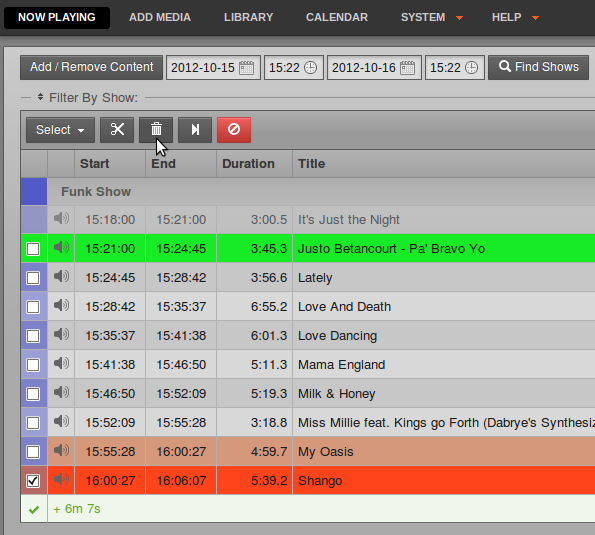The height and width of the screenshot is (535, 595).
Task: Uncheck the Shango track checkbox
Action: 33,481
